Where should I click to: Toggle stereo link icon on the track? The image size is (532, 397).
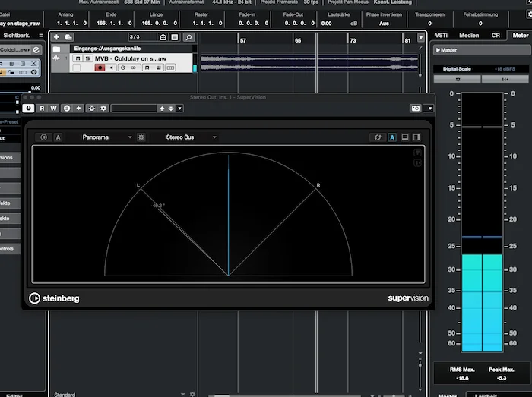coord(133,68)
